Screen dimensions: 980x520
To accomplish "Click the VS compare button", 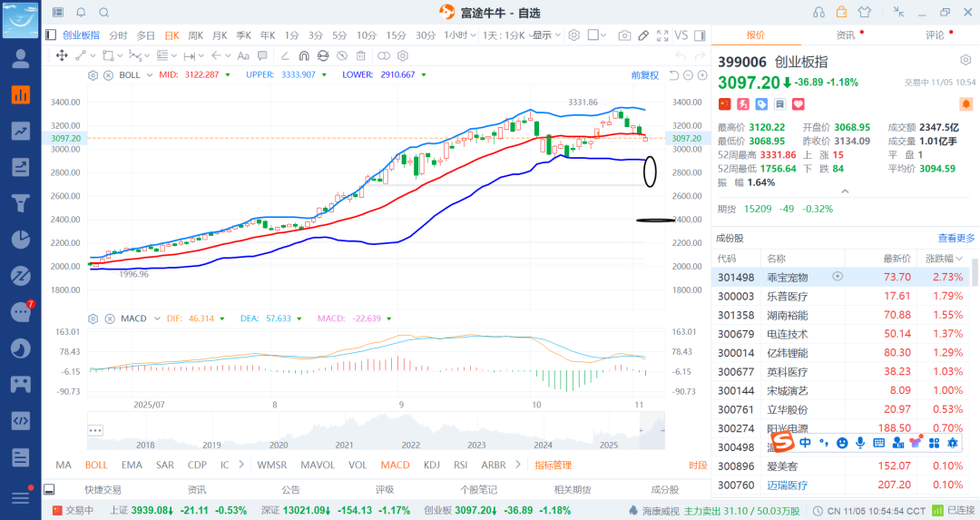I will 681,35.
